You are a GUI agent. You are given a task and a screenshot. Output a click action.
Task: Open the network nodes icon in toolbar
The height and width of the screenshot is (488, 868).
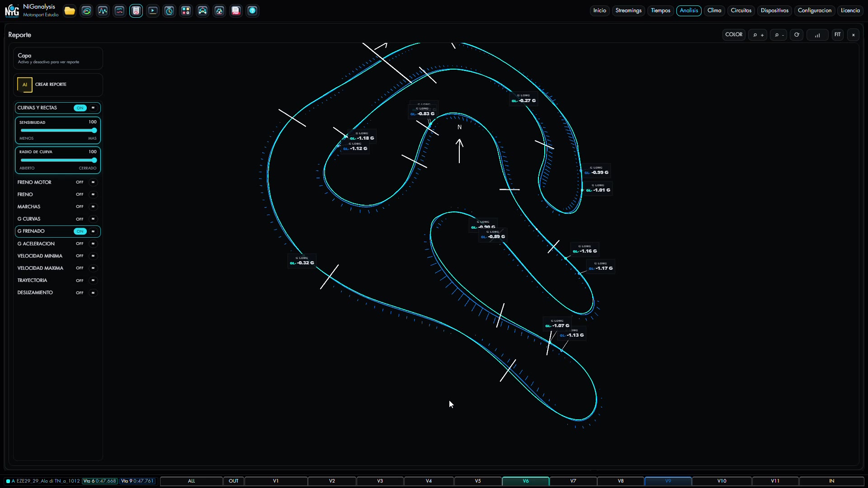203,11
